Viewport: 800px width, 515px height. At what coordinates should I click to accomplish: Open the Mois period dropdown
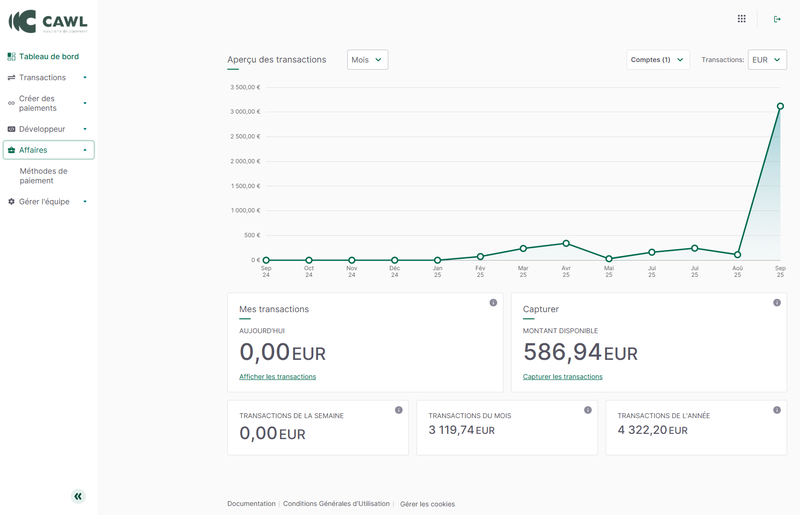[367, 60]
